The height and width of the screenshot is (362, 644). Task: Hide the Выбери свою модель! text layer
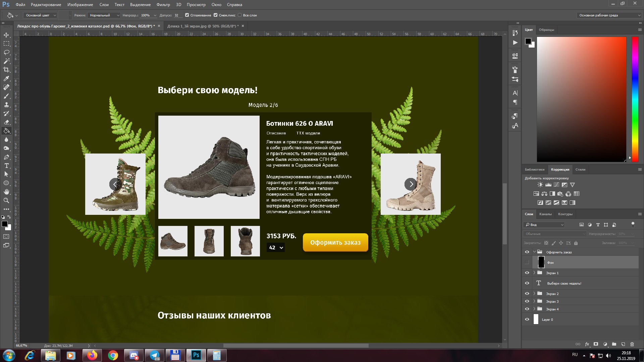pyautogui.click(x=527, y=283)
